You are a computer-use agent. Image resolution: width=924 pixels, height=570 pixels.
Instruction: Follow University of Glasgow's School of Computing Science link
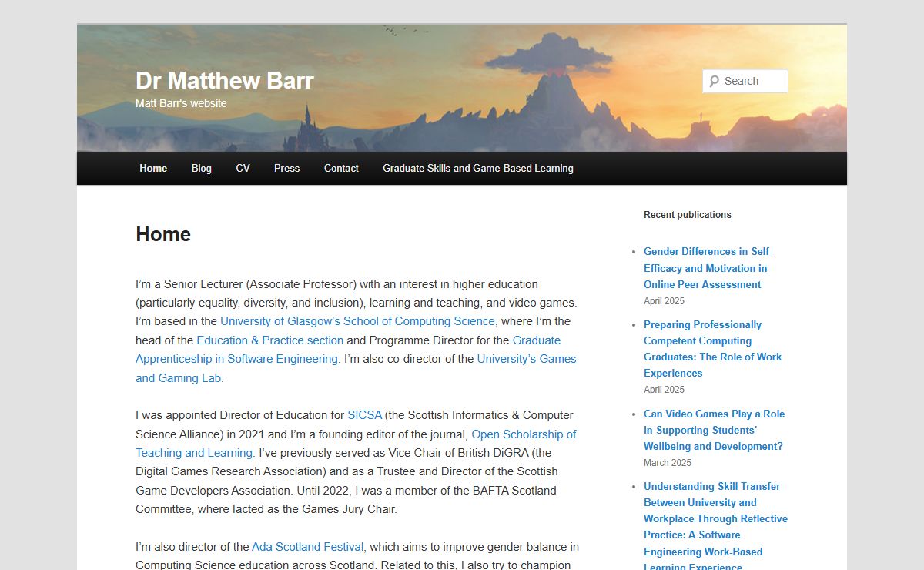(357, 321)
